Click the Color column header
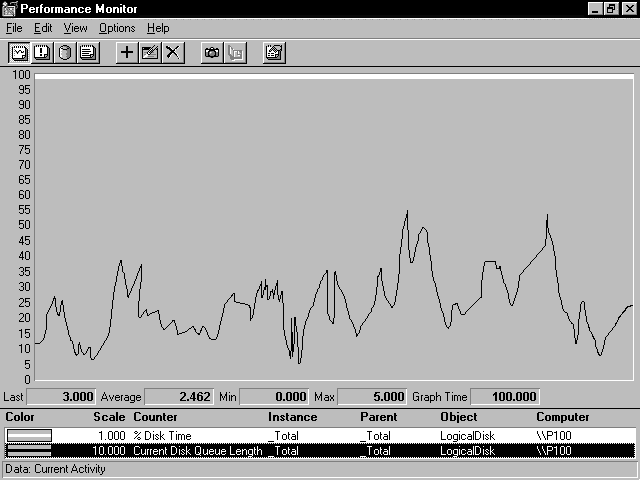640x480 pixels. (20, 417)
